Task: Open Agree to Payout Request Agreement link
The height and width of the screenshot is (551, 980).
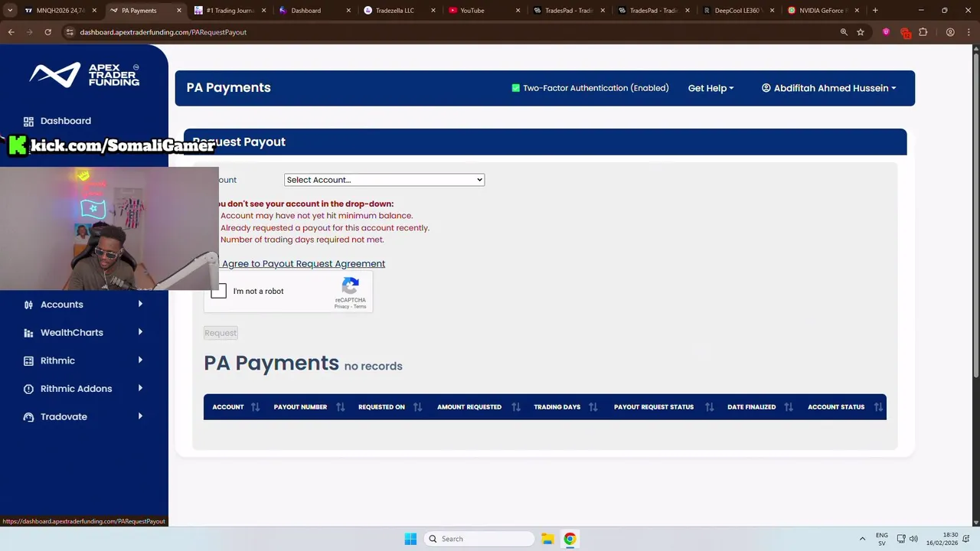Action: 303,263
